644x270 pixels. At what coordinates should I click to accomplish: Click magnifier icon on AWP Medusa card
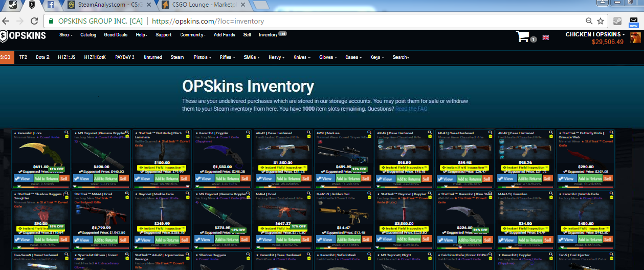370,132
